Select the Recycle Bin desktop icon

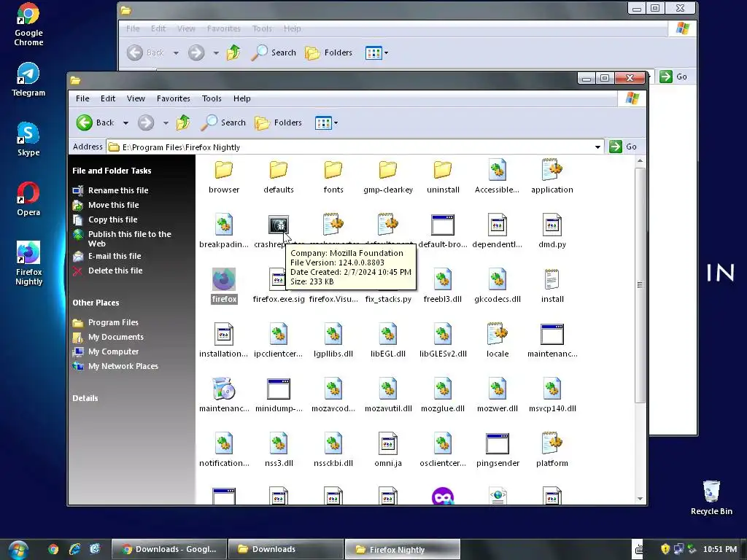(711, 497)
